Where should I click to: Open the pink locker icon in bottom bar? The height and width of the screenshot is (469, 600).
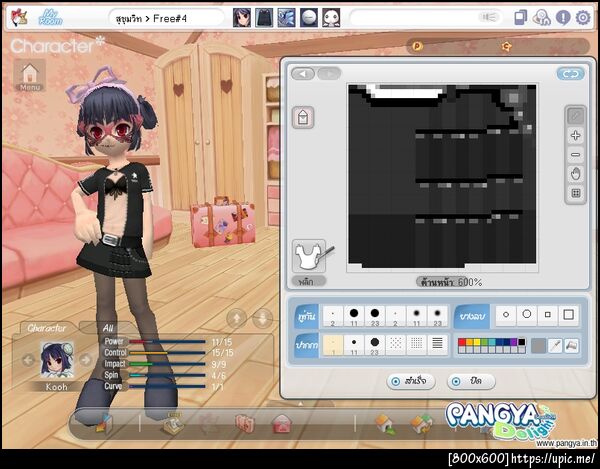pyautogui.click(x=245, y=424)
